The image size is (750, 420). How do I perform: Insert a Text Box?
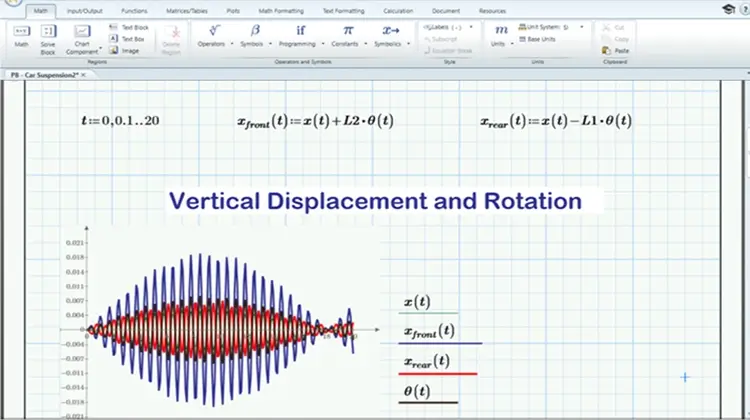click(127, 39)
